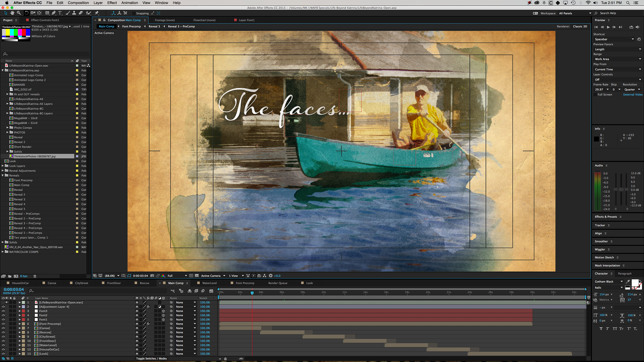This screenshot has width=644, height=362.
Task: Click the white fill color swatch
Action: tap(635, 283)
